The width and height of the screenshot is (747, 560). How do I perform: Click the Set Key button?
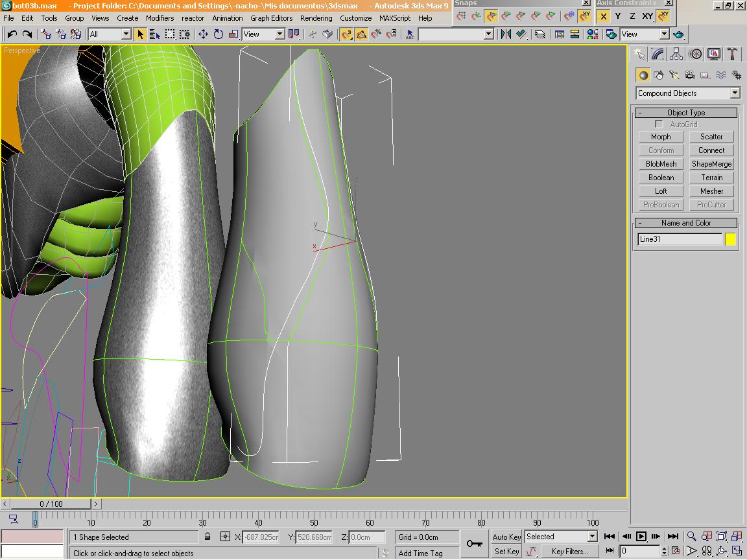click(x=506, y=552)
